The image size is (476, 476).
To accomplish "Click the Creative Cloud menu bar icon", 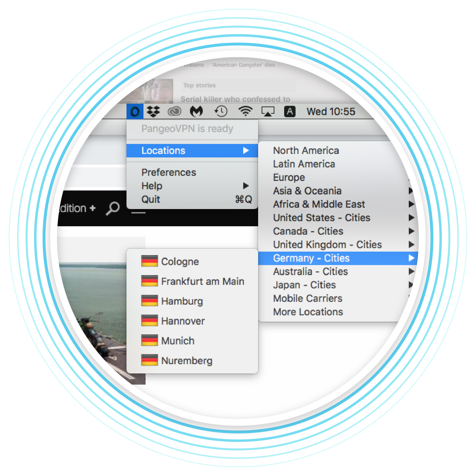I will tap(174, 112).
